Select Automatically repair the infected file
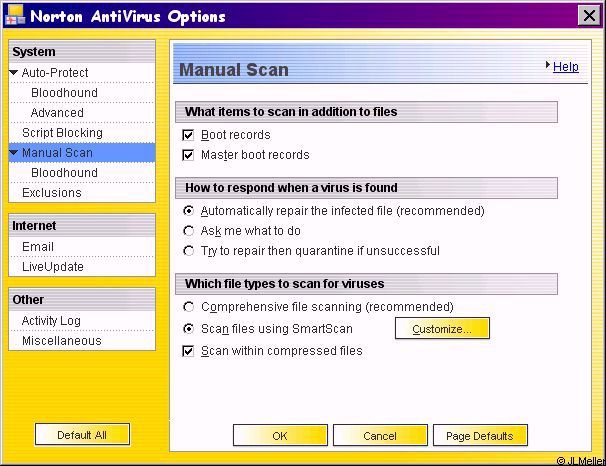606x466 pixels. pos(188,211)
